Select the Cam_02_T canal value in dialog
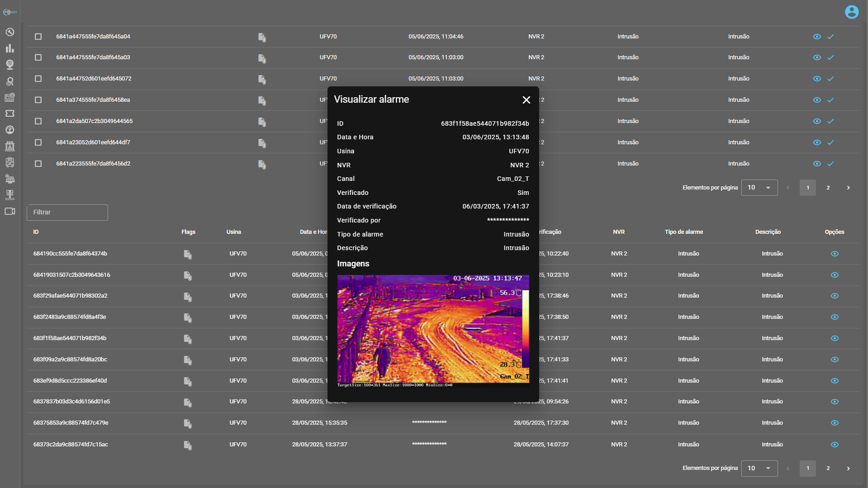 tap(512, 179)
